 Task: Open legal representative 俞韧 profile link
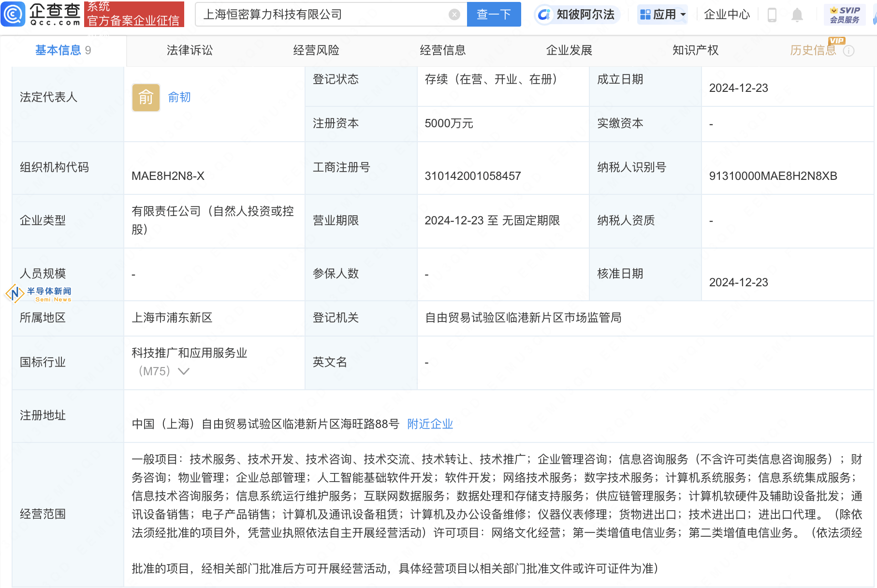tap(179, 97)
